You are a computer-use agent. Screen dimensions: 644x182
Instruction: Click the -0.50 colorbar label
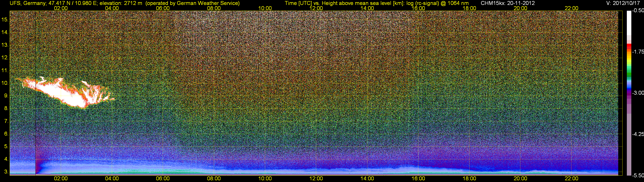coord(638,11)
